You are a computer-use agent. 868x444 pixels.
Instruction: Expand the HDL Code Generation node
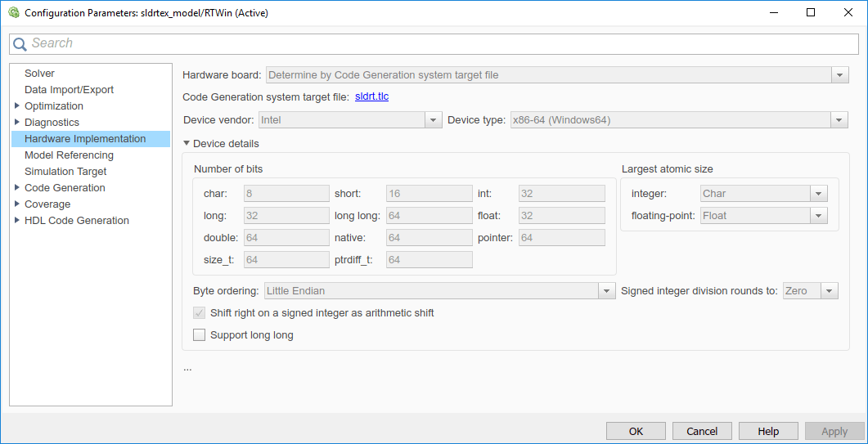[17, 221]
